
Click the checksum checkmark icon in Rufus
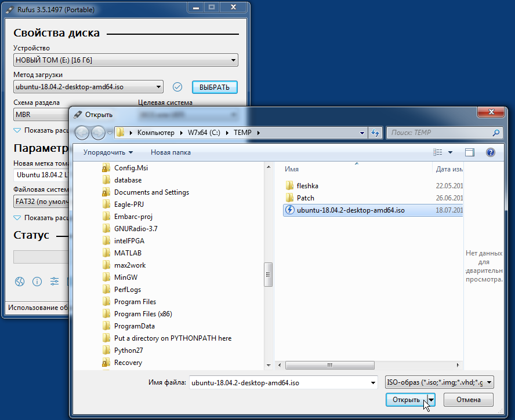[177, 87]
